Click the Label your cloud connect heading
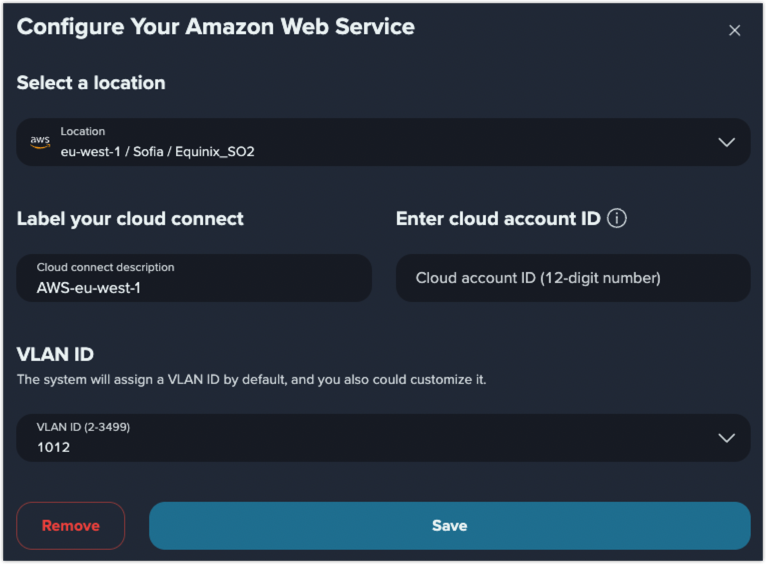Image resolution: width=766 pixels, height=564 pixels. [130, 219]
